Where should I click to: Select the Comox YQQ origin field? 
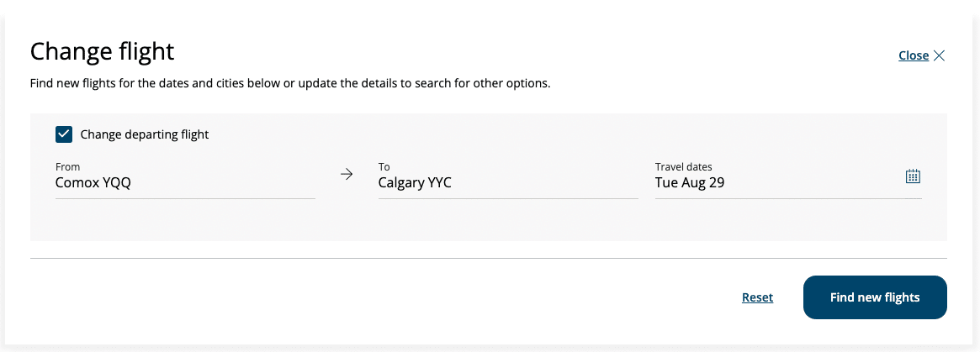coord(184,182)
